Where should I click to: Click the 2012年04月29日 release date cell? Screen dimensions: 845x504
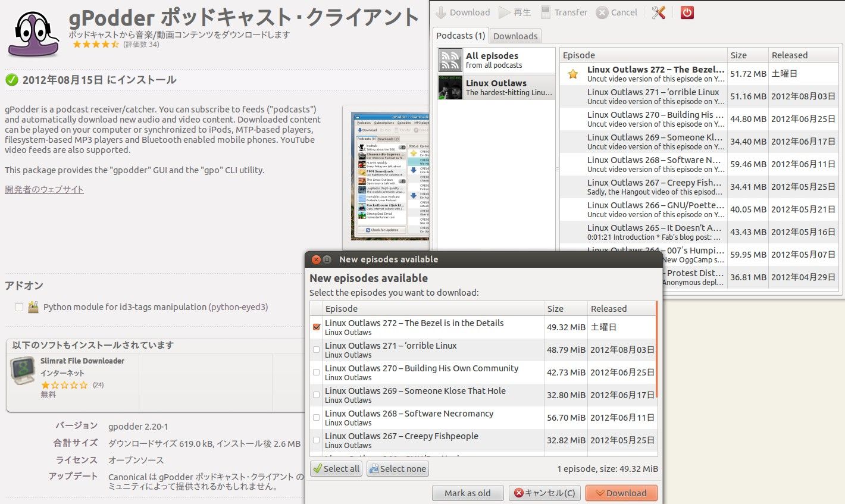click(x=803, y=277)
